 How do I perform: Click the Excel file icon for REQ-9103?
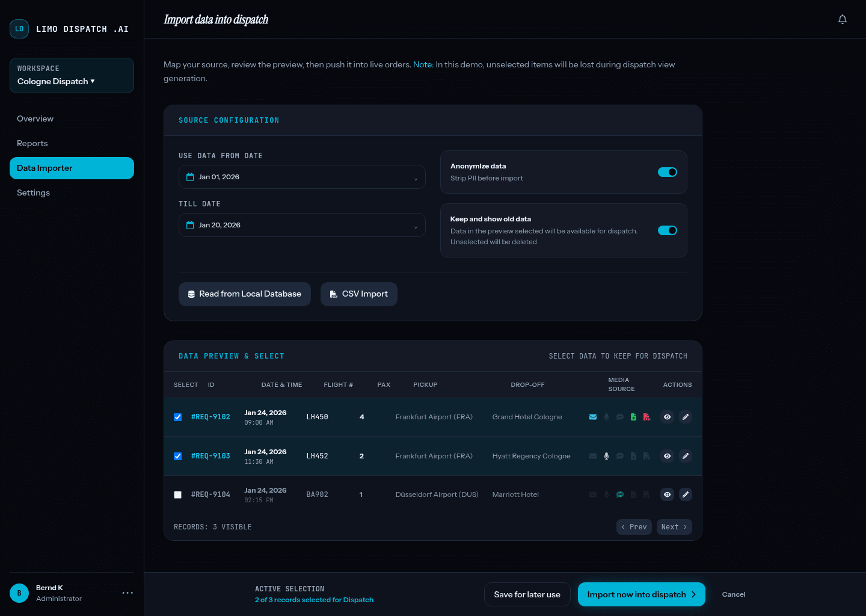click(x=633, y=456)
